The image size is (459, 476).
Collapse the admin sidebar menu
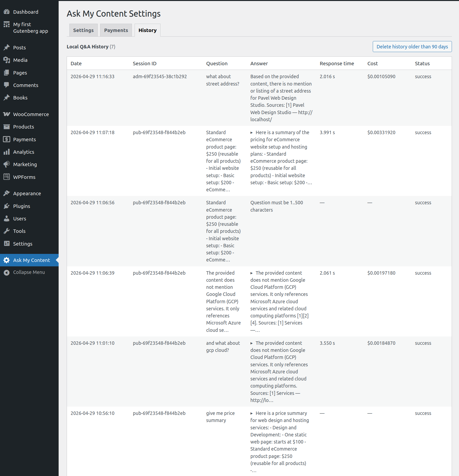29,272
